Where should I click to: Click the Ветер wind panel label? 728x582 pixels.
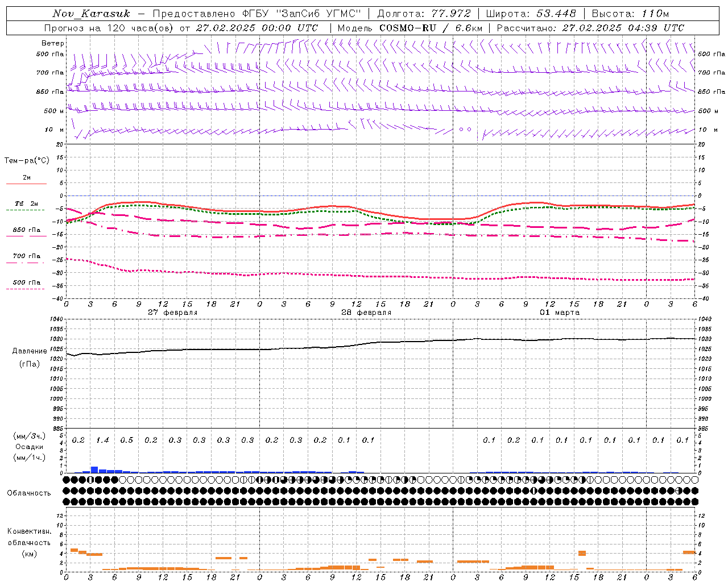53,43
